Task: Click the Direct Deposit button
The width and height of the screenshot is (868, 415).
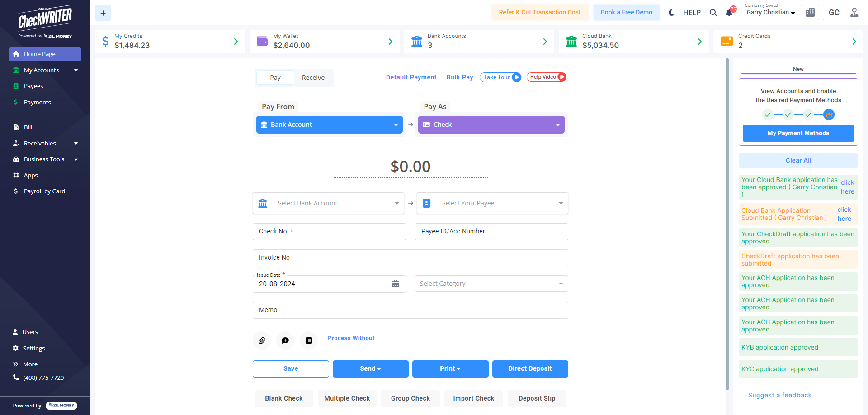Action: pyautogui.click(x=530, y=368)
